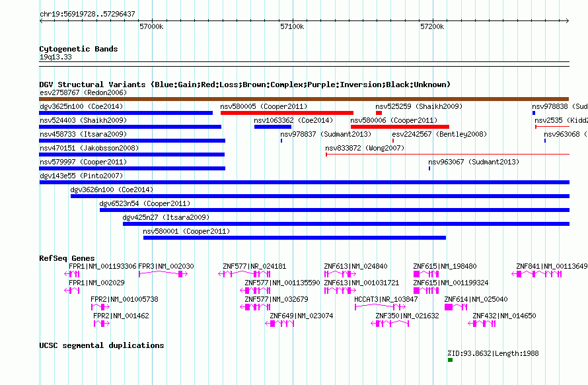Click the brown esv2758767 (Redon2006) complex variant bar

click(x=304, y=99)
